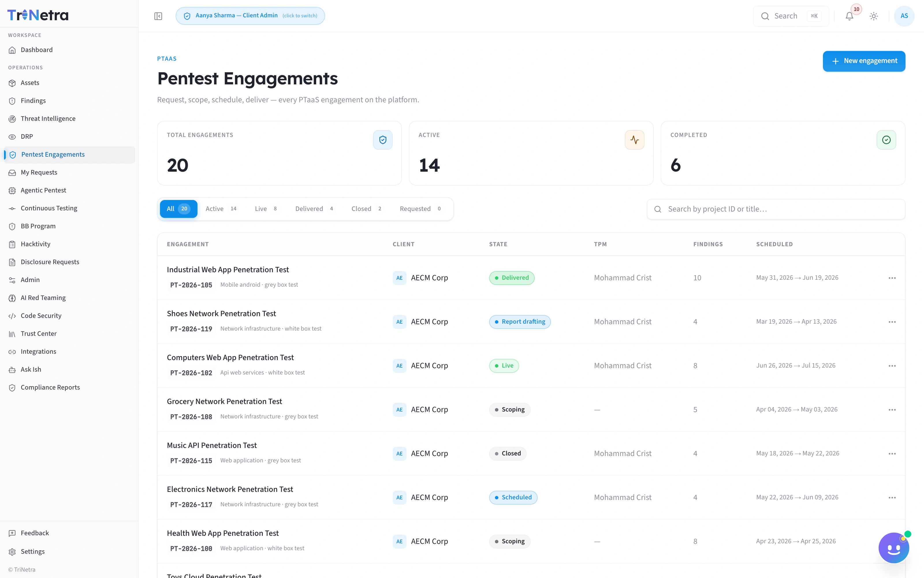Click the BB Program shield icon

click(12, 227)
